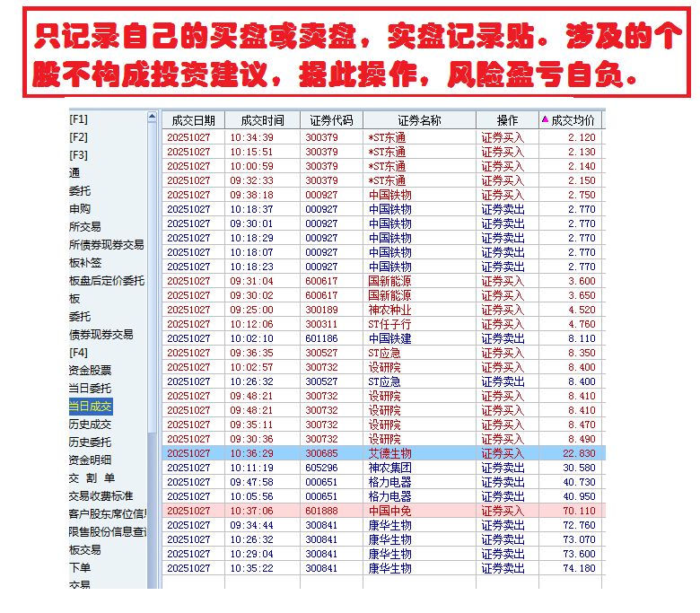Viewport: 700px width, 613px height.
Task: Open 限售股份信息查询 in the sidebar
Action: pyautogui.click(x=108, y=531)
